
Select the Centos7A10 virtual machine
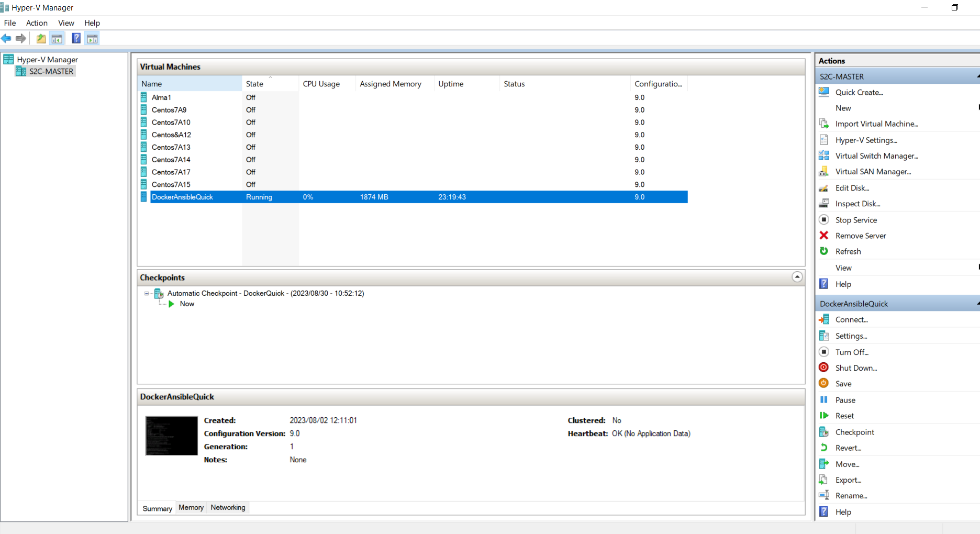[x=413, y=123]
